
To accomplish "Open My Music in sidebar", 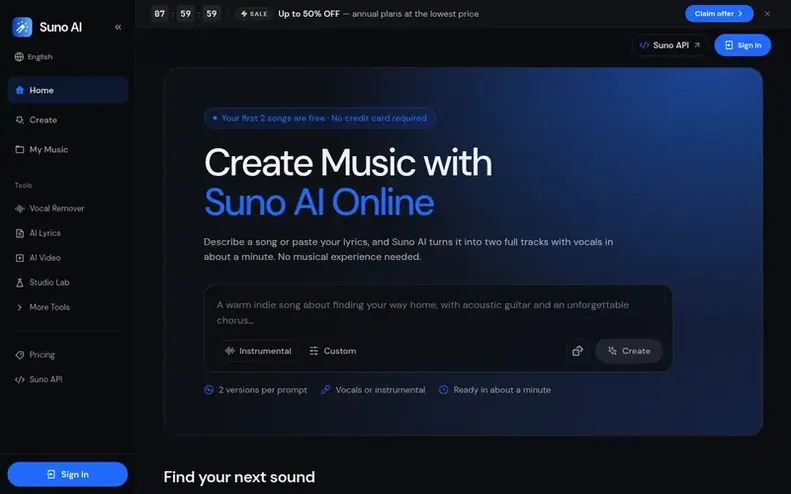I will point(68,149).
